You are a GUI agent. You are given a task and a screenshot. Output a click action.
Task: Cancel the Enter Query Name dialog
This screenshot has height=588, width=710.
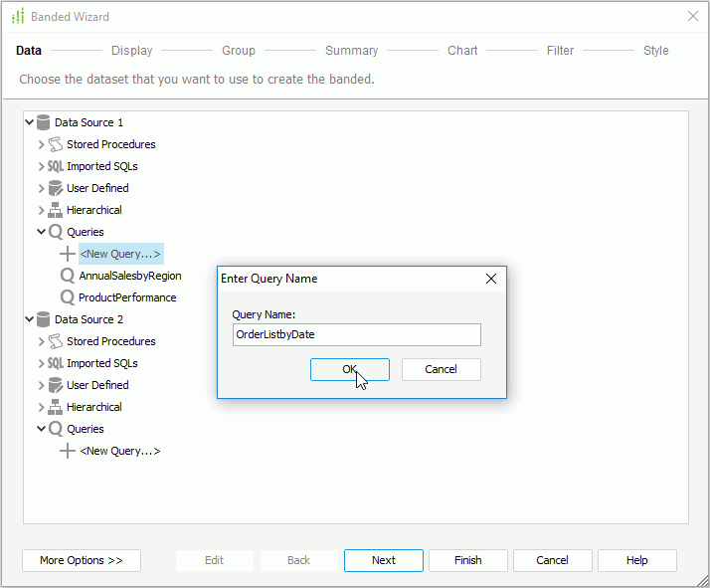441,369
